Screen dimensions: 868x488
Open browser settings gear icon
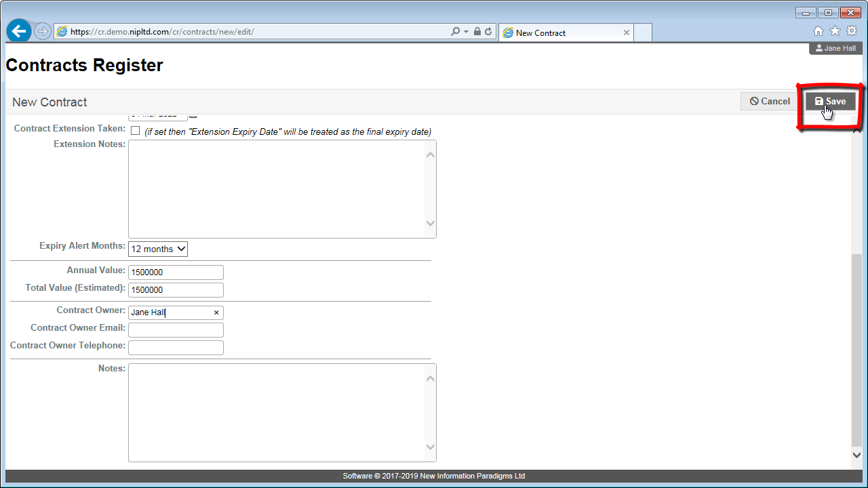click(852, 31)
